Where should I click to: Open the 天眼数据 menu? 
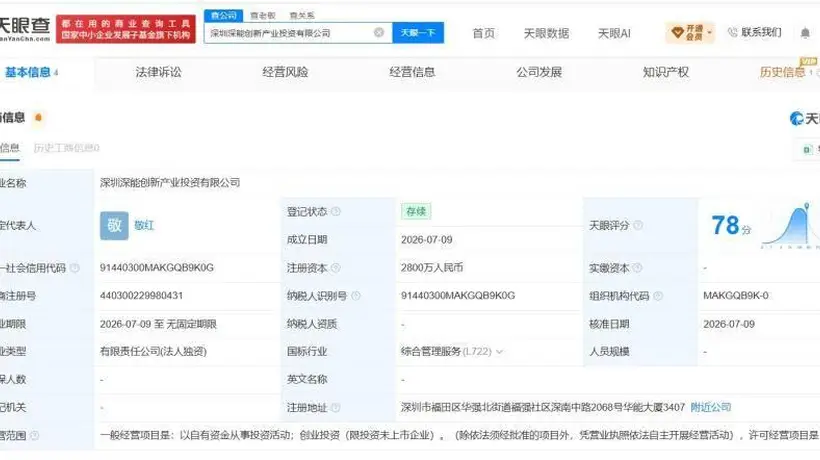point(546,33)
